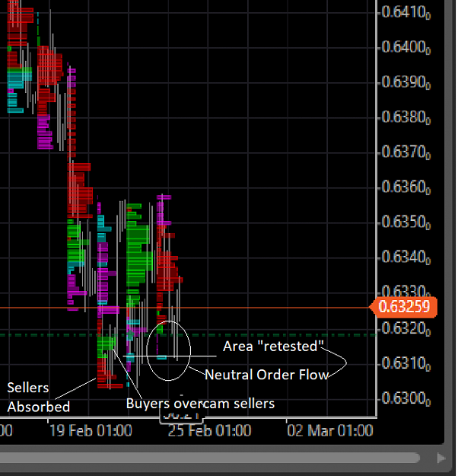Click the green dash-dot horizontal level line
This screenshot has height=476, width=458.
click(188, 335)
